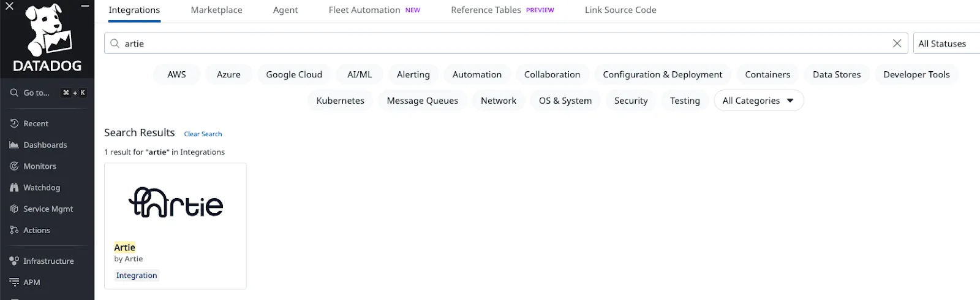Open Watchdog from the sidebar
980x300 pixels.
pyautogui.click(x=42, y=188)
